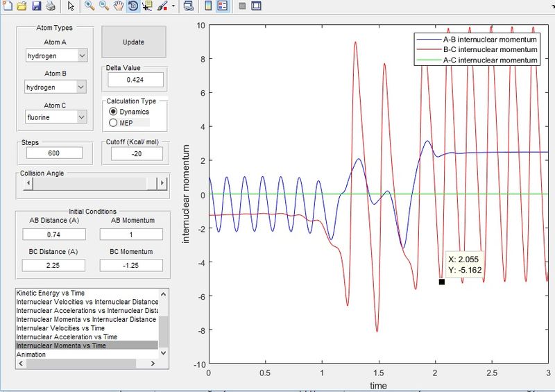Click Collision Angle slider right arrow
This screenshot has height=392, width=555.
point(162,183)
